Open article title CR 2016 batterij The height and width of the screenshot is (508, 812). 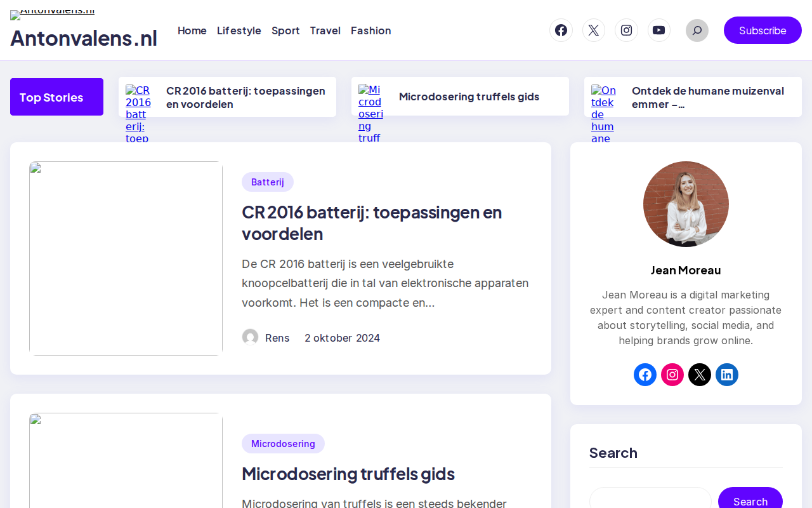[372, 222]
